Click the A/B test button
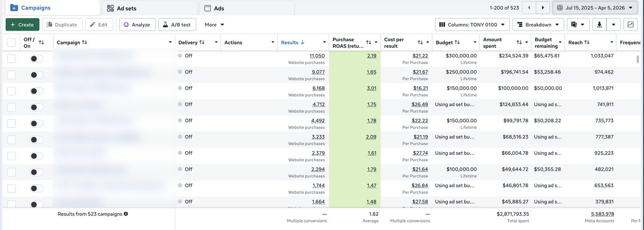Viewport: 644px width, 230px height. pos(177,25)
